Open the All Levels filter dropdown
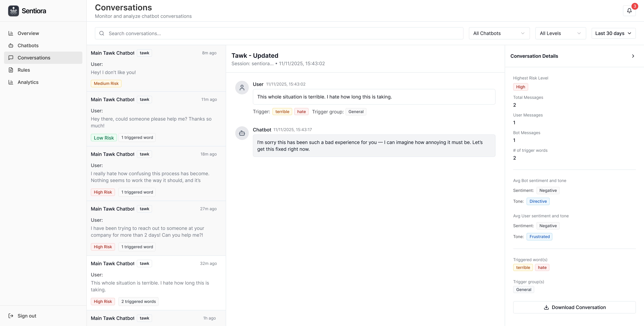This screenshot has width=644, height=326. [560, 33]
